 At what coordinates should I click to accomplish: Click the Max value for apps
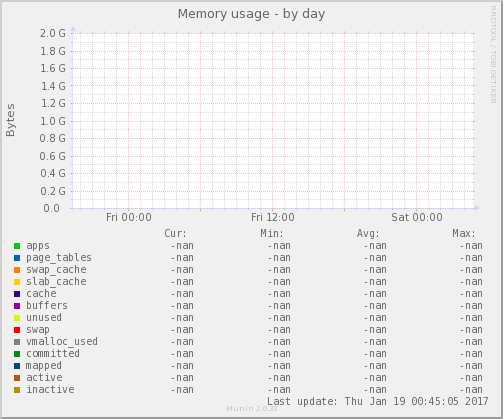(x=471, y=246)
